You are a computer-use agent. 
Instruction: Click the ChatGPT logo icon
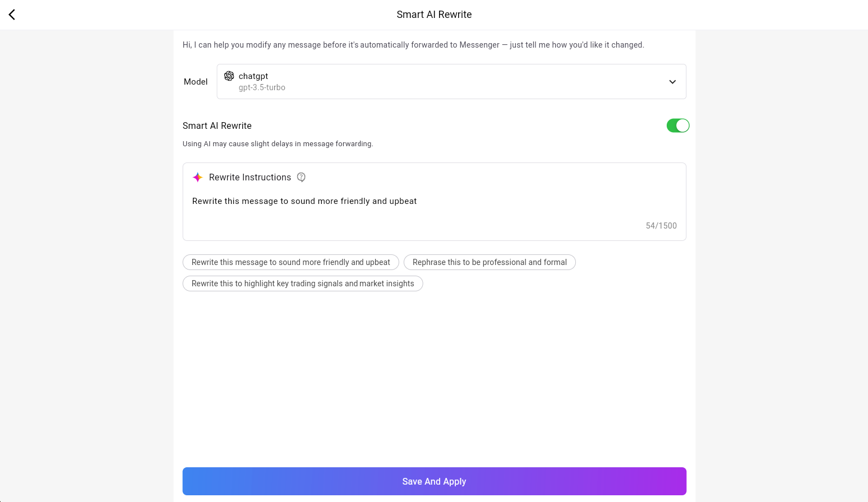(229, 76)
